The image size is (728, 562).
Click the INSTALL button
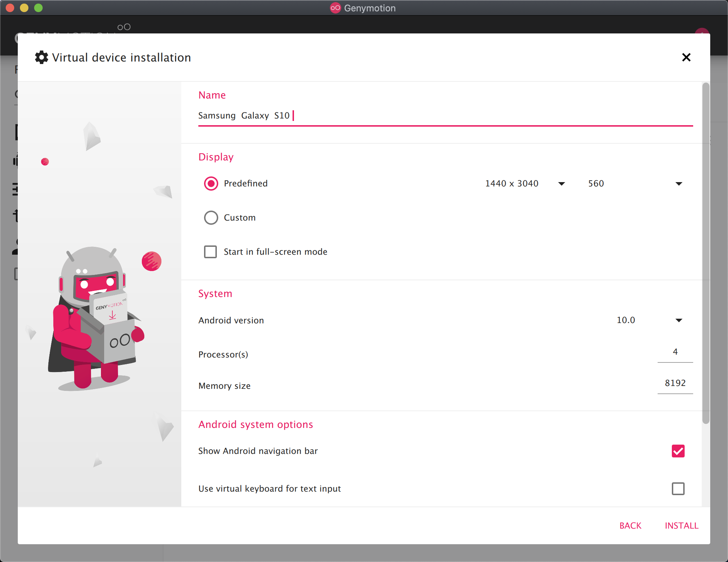681,526
